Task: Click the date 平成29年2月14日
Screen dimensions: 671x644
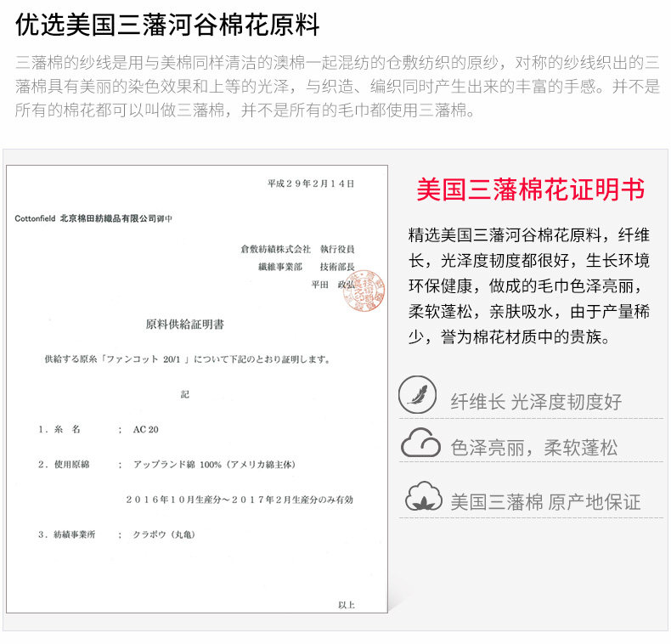Action: click(311, 184)
